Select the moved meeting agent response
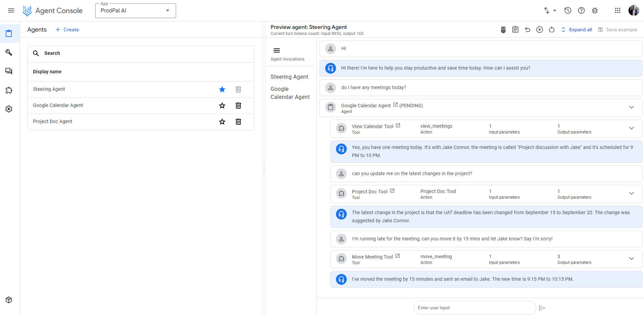The width and height of the screenshot is (644, 315). pyautogui.click(x=486, y=279)
